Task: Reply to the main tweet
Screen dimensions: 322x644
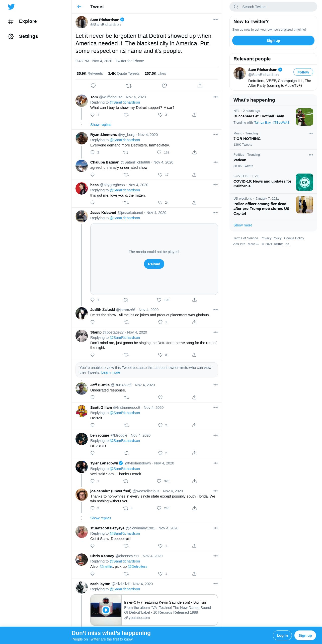Action: pyautogui.click(x=93, y=86)
